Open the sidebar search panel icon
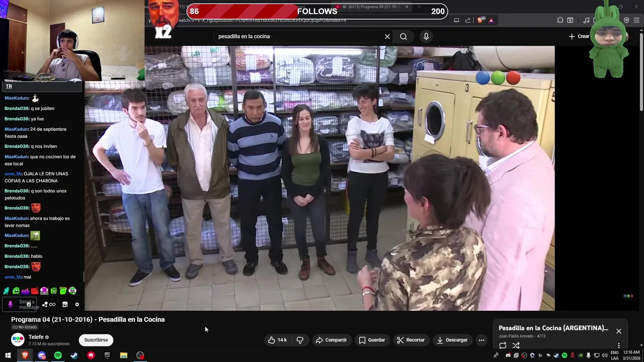Screen dimensions: 644x362 570,20
